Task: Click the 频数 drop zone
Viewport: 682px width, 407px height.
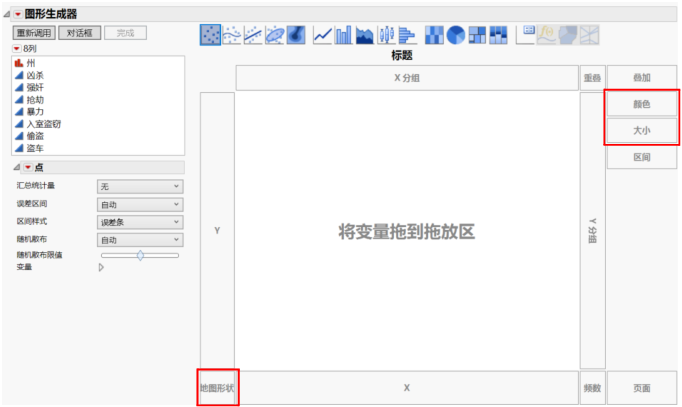Action: coord(592,387)
